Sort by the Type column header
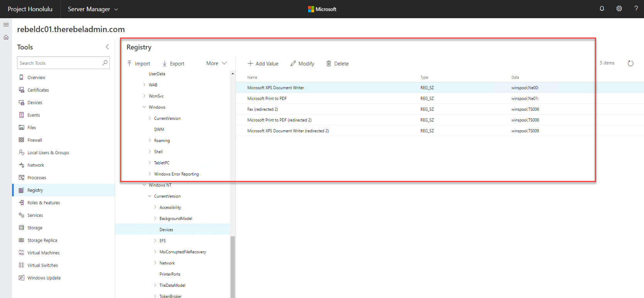The width and height of the screenshot is (644, 298). 424,77
